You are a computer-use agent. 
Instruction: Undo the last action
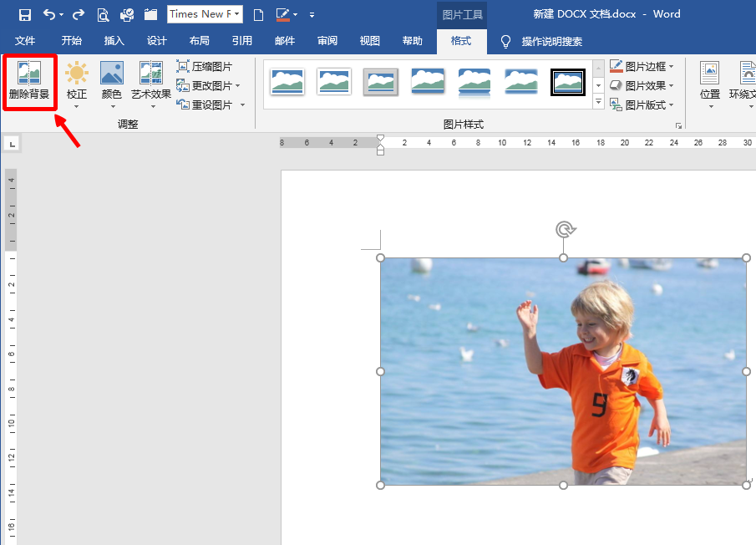coord(48,14)
